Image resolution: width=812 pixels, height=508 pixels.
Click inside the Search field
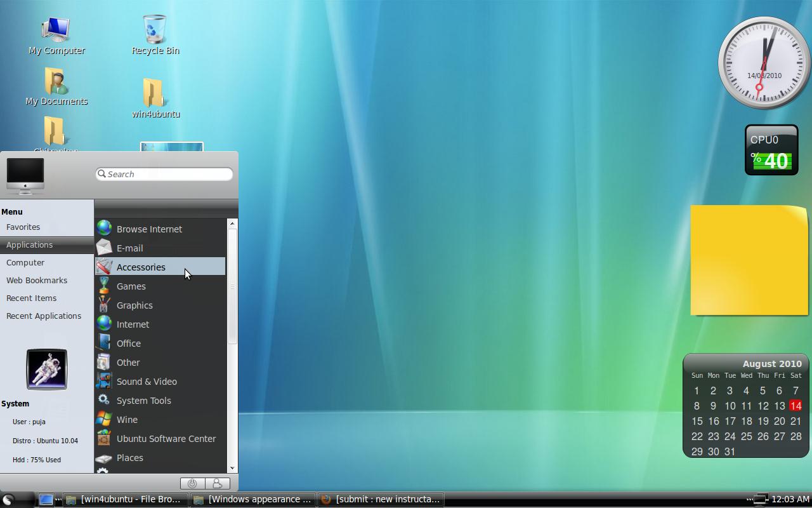point(164,173)
